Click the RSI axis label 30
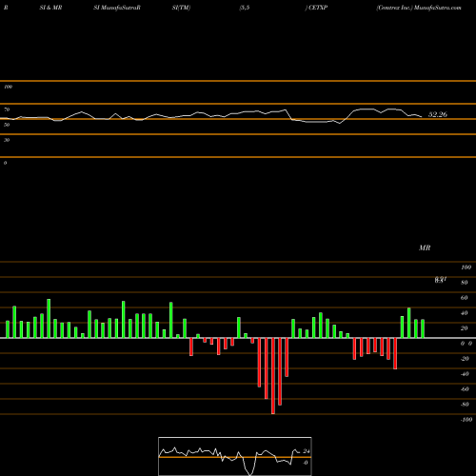476x476 pixels. (7, 140)
